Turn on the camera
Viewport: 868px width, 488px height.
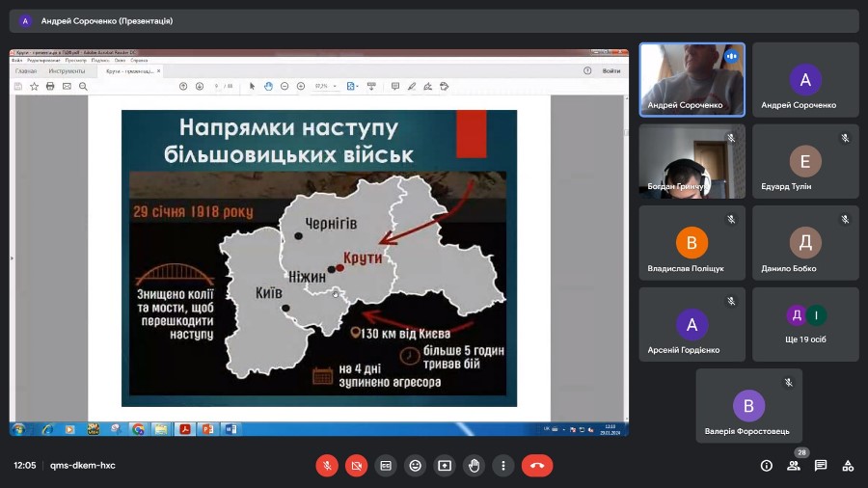click(x=356, y=465)
